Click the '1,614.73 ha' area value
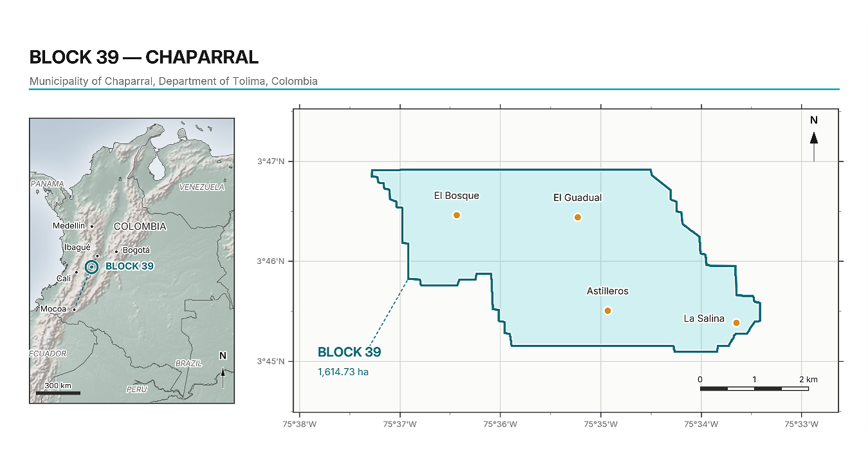The height and width of the screenshot is (455, 868). pos(343,372)
